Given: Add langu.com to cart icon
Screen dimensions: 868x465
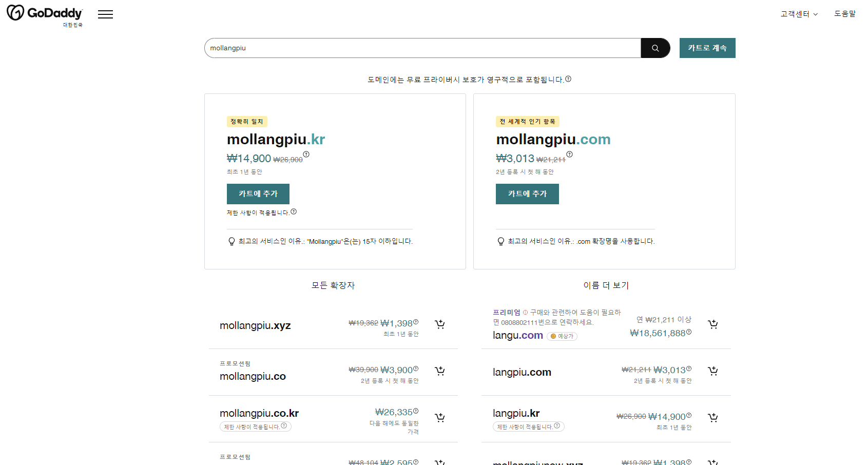Looking at the screenshot, I should pyautogui.click(x=713, y=324).
